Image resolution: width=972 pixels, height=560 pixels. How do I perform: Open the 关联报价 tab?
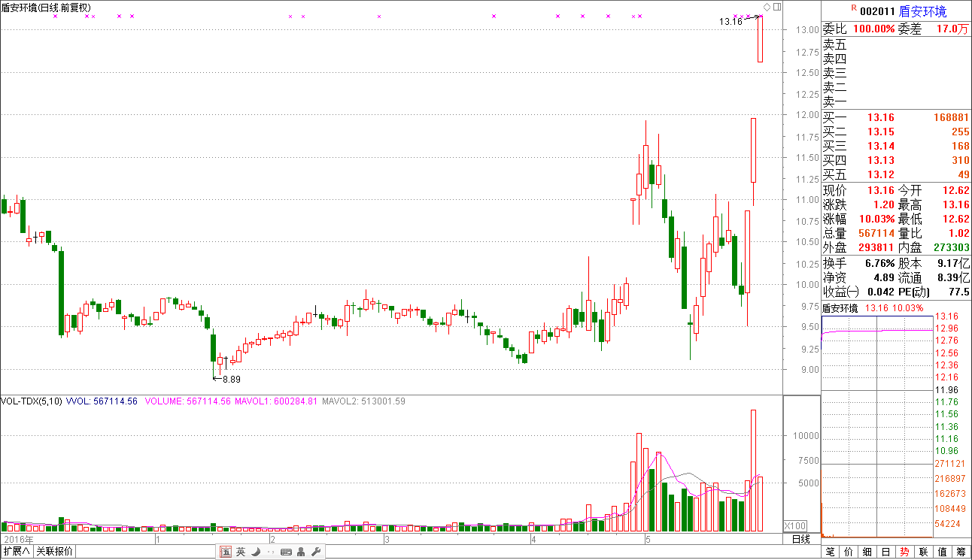54,552
